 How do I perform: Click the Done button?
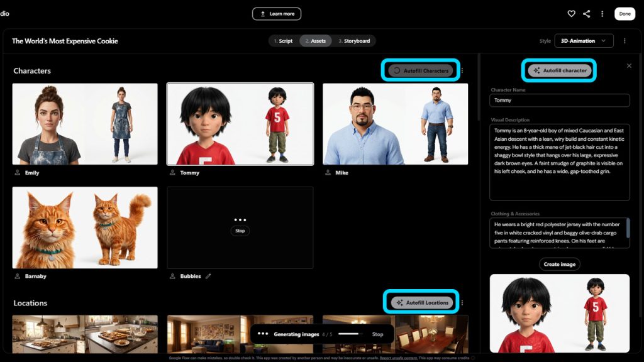[625, 14]
